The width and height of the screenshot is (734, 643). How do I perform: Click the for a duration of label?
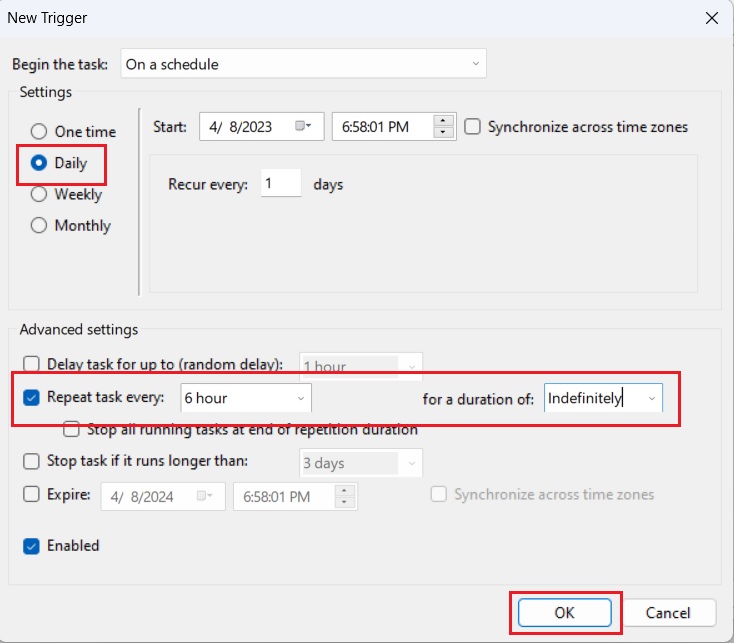[478, 399]
